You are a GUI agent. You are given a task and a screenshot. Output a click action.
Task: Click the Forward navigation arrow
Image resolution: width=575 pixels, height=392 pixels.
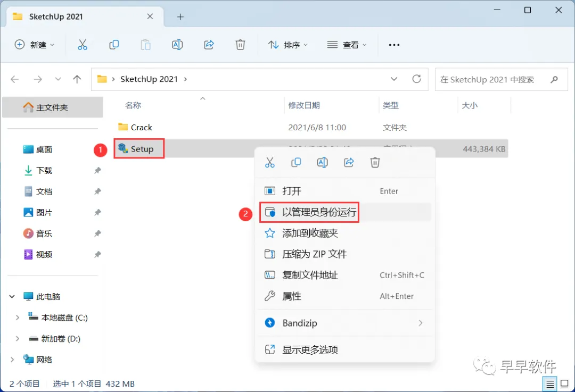click(x=38, y=79)
